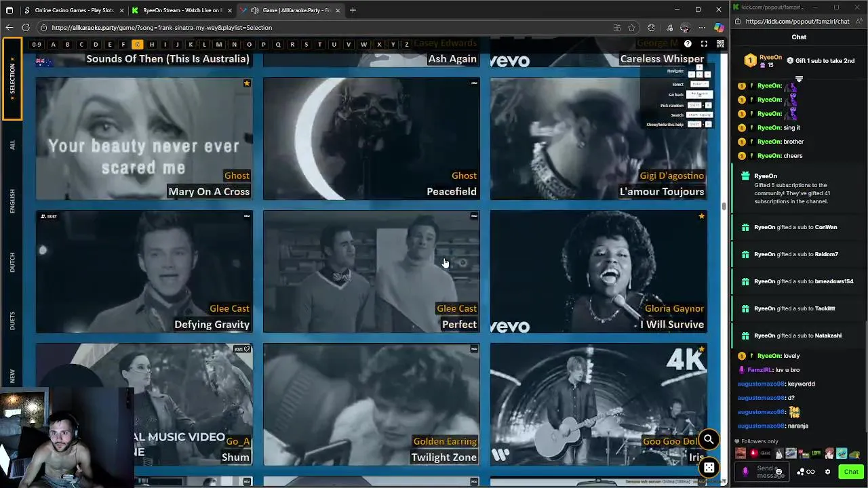Viewport: 868px width, 488px height.
Task: Click RyeeOn name in leaderboard banner
Action: pyautogui.click(x=770, y=58)
